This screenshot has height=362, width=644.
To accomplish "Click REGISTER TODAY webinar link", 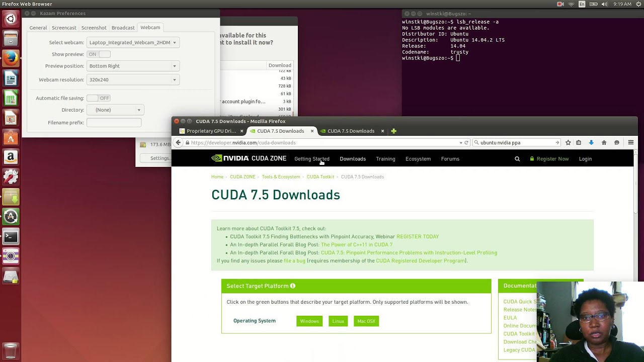I will pyautogui.click(x=418, y=237).
